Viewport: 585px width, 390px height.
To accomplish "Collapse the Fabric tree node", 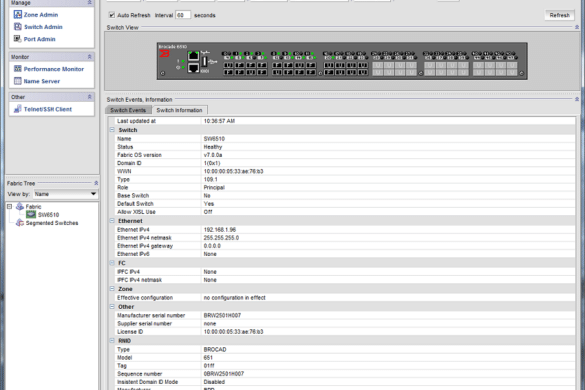I will pos(10,206).
